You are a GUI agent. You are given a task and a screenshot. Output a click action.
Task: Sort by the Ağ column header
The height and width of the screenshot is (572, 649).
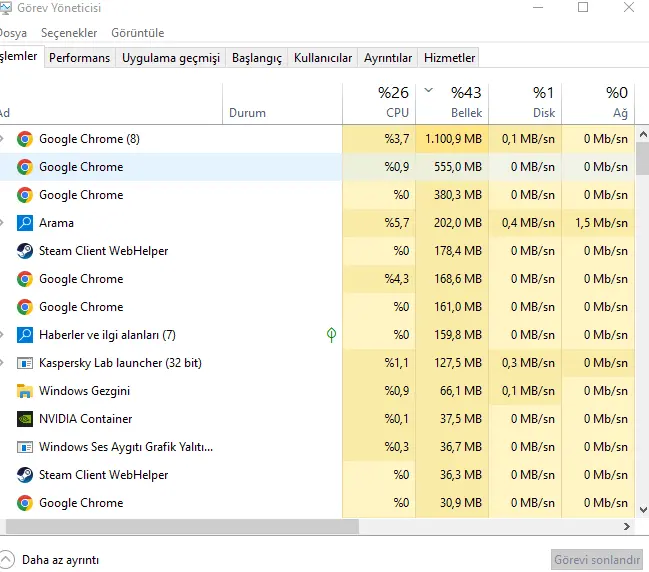(x=598, y=102)
